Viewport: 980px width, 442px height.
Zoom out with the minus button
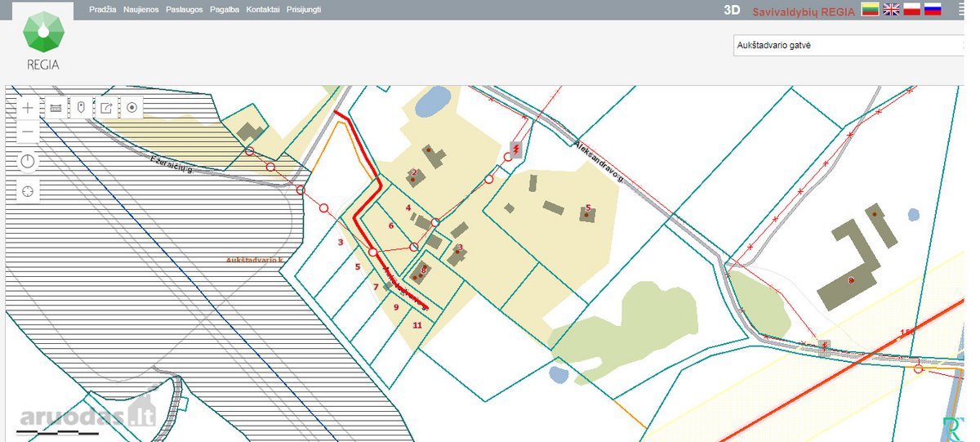[x=29, y=132]
